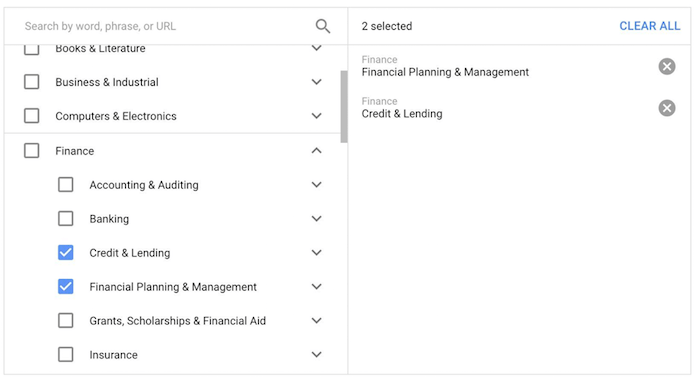Expand the Banking subcategory chevron
700x380 pixels.
coord(317,219)
